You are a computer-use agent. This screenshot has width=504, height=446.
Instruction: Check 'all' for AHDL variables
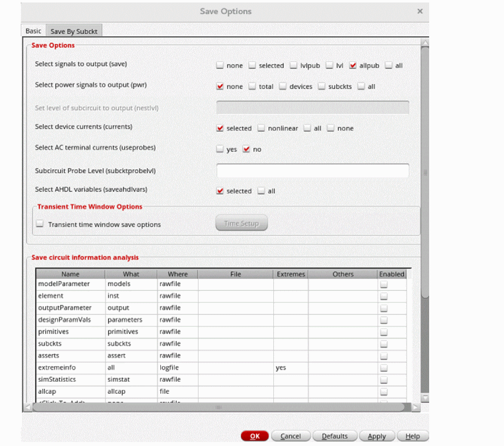coord(261,191)
